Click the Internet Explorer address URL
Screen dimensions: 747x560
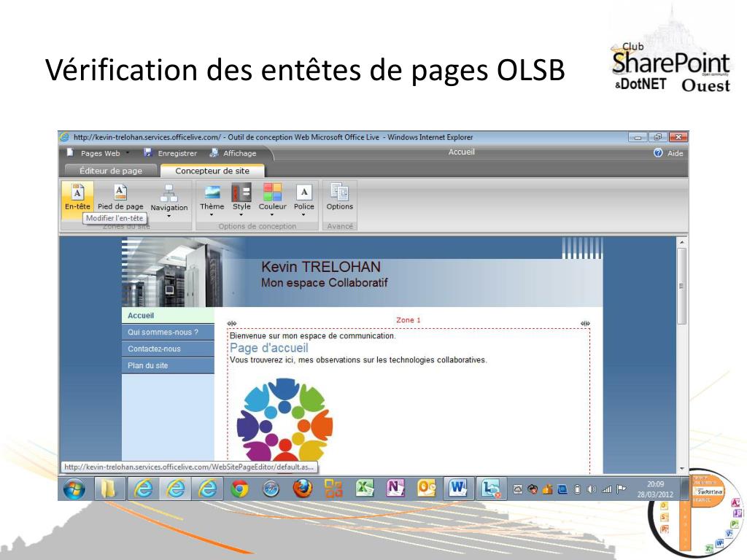147,137
